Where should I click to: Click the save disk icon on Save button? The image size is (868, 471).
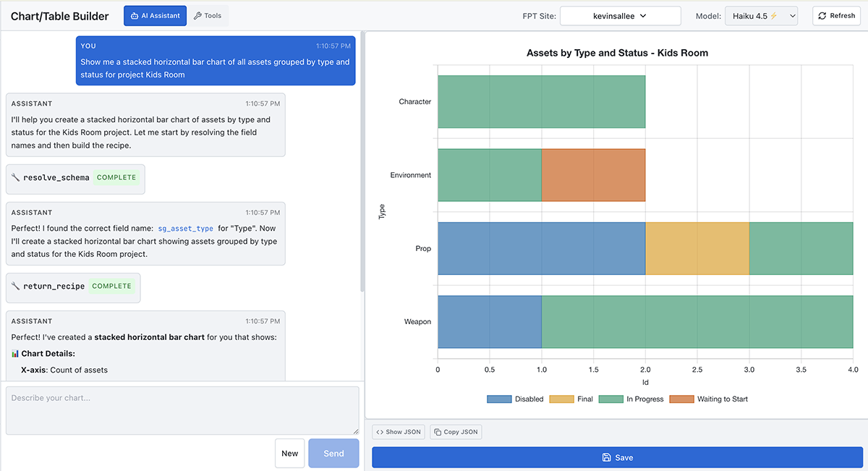pyautogui.click(x=605, y=457)
